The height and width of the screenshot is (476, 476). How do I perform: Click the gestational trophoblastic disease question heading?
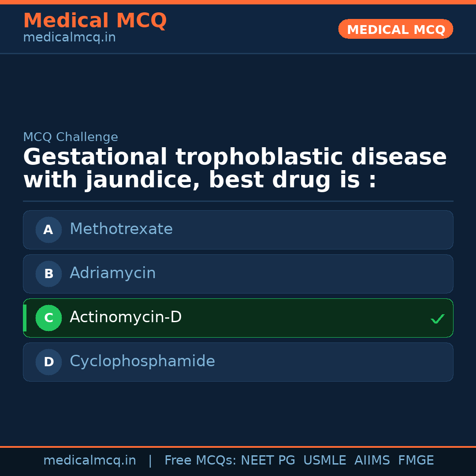(235, 169)
